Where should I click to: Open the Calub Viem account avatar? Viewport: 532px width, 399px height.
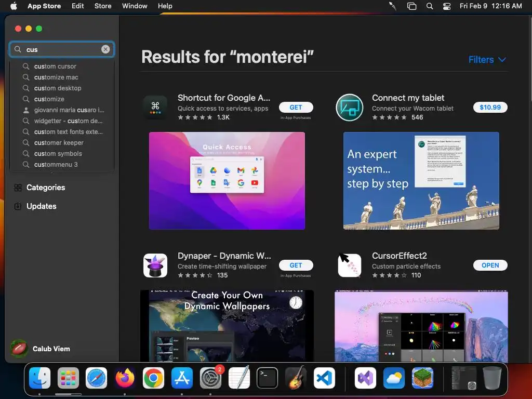pyautogui.click(x=19, y=349)
